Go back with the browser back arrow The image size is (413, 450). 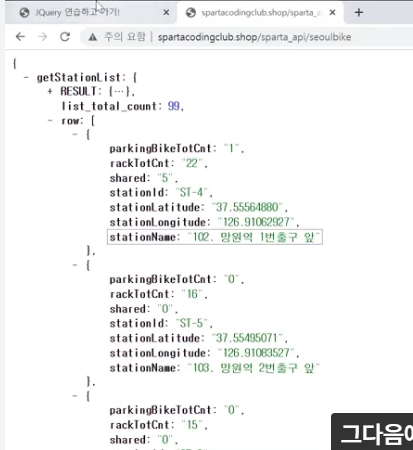point(20,37)
